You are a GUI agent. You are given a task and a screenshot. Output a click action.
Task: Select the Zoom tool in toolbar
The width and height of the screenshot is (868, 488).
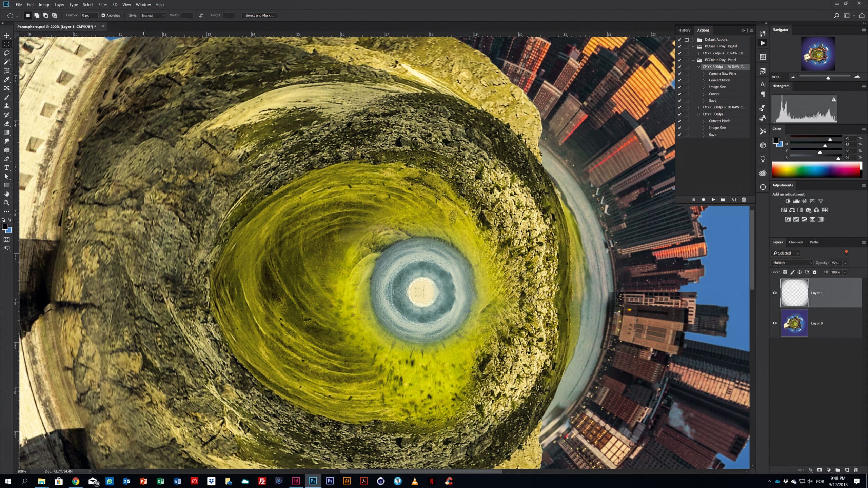pos(6,203)
